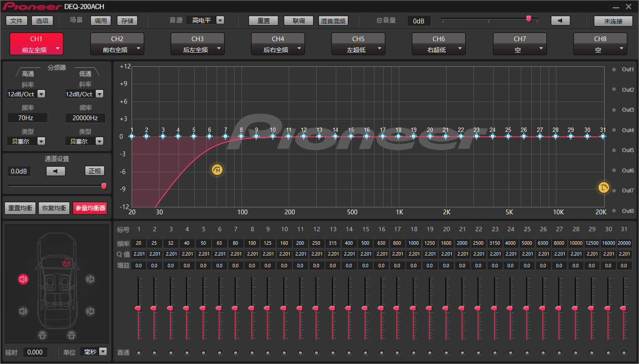Click the 未连接 connection button
The height and width of the screenshot is (364, 639).
(x=613, y=21)
